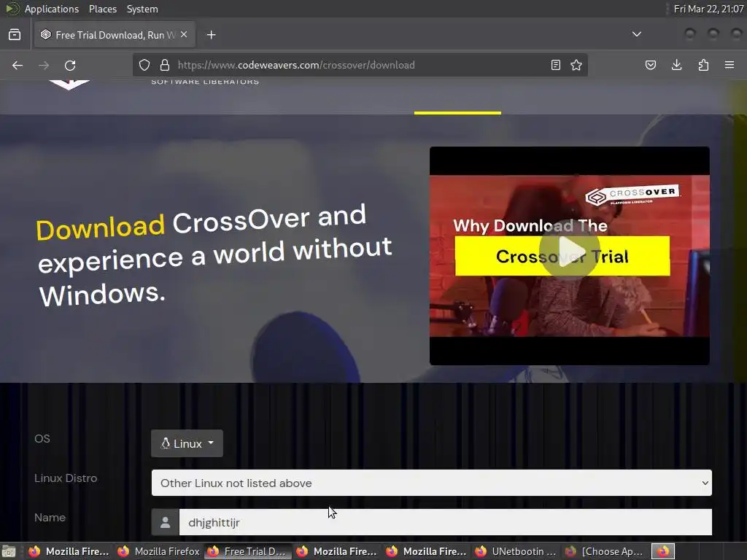747x560 pixels.
Task: Close the Free Trial Download tab
Action: coord(184,34)
